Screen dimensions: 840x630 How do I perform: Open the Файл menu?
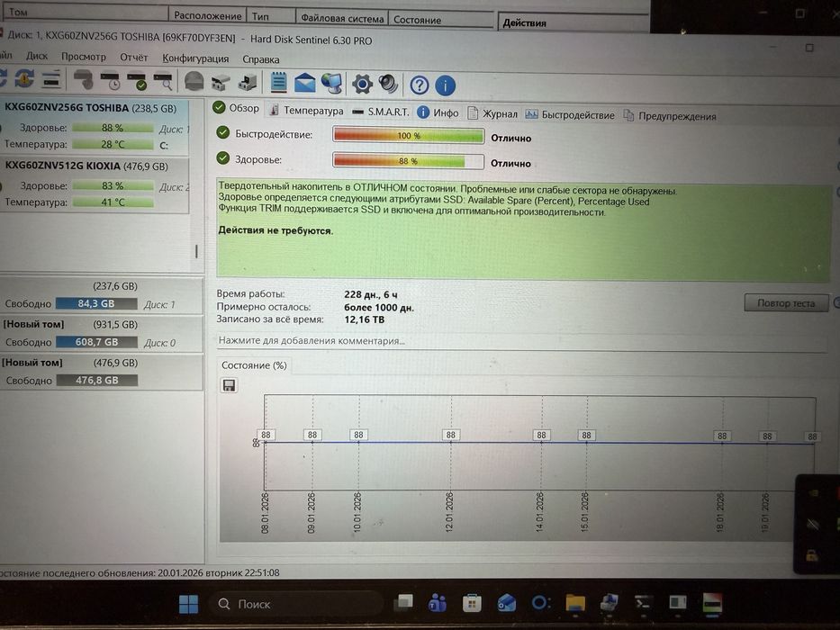coord(5,55)
